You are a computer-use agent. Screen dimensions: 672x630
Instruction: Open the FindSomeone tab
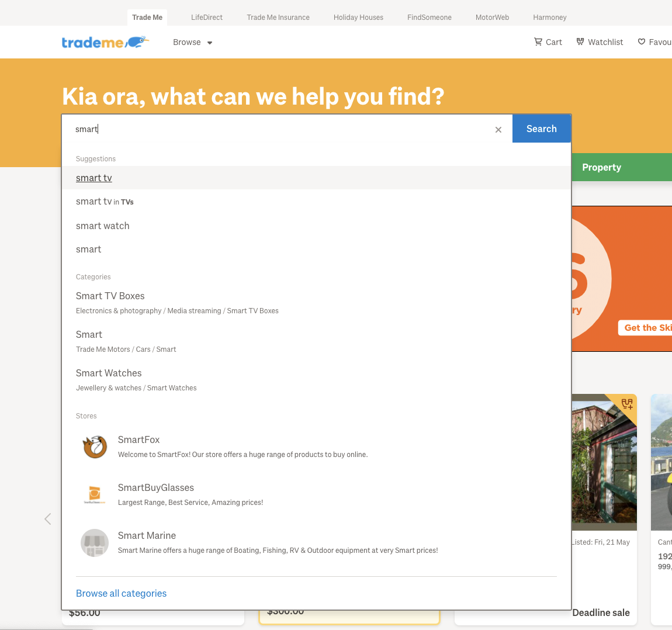pos(429,17)
